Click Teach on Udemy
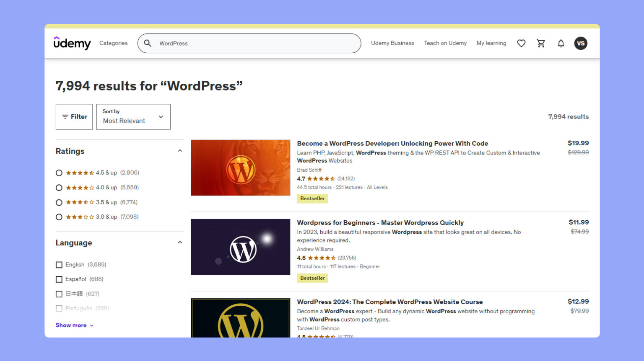This screenshot has height=361, width=644. [x=445, y=43]
